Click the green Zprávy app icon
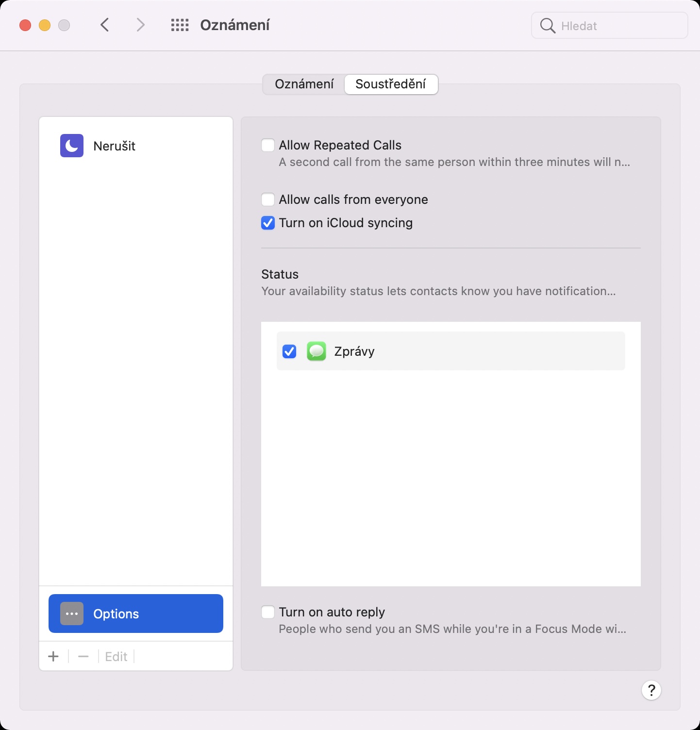This screenshot has height=730, width=700. pos(317,351)
